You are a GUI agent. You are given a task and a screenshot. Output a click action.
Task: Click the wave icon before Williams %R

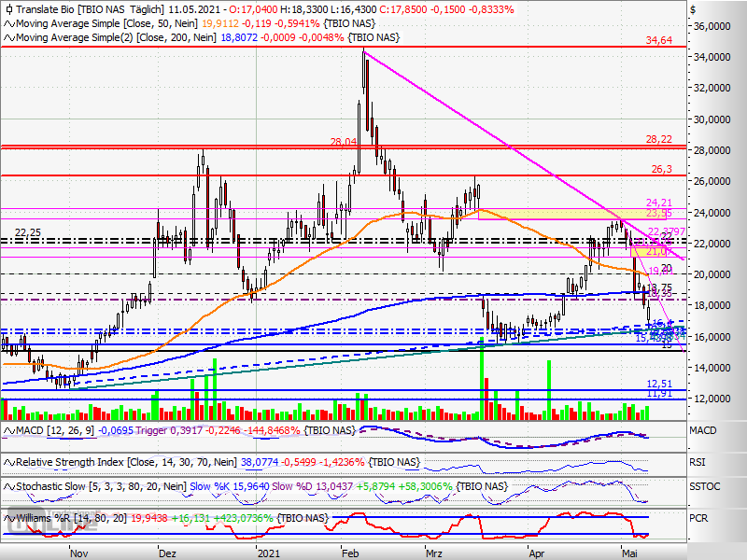tap(9, 518)
